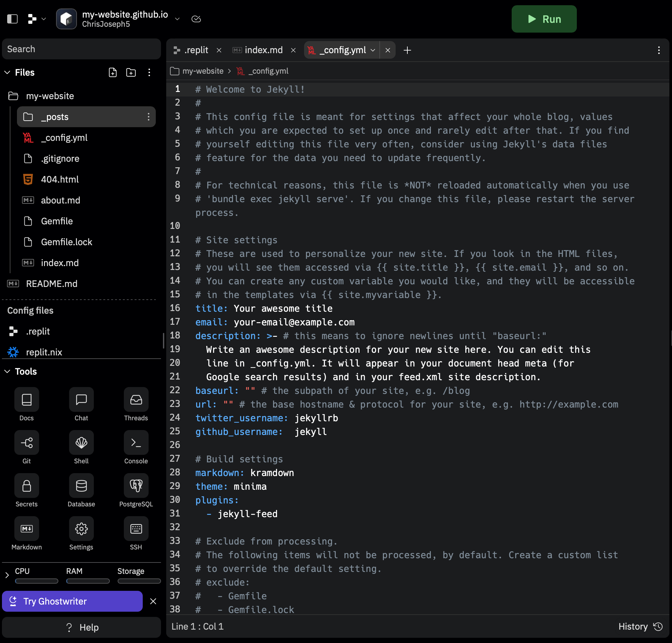This screenshot has height=643, width=672.
Task: Open the Secrets tool
Action: tap(26, 486)
